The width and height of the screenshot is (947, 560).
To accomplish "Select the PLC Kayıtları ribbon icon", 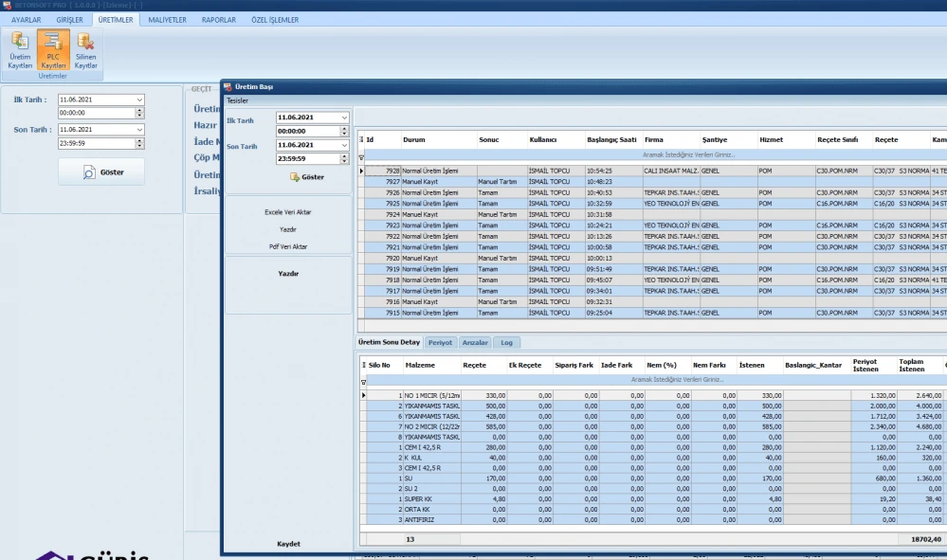I will tap(53, 51).
